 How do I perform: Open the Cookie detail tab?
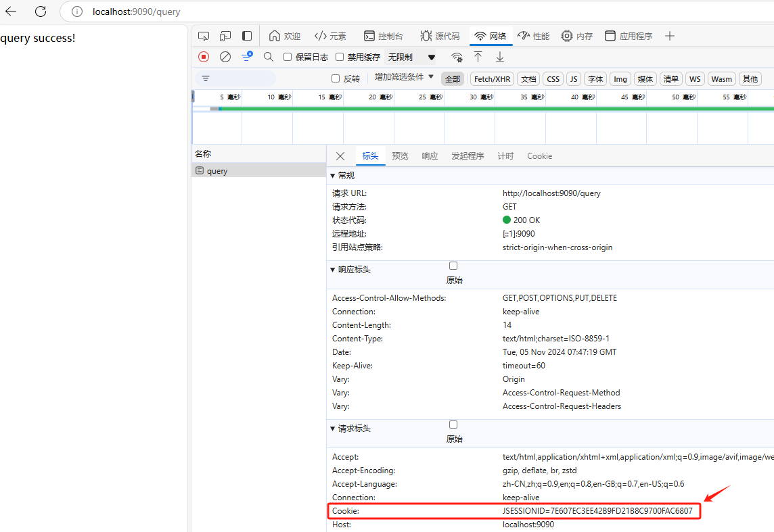point(539,156)
